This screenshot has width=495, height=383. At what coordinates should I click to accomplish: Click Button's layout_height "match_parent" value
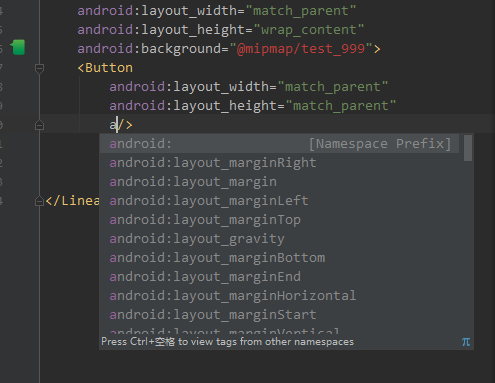(x=341, y=106)
